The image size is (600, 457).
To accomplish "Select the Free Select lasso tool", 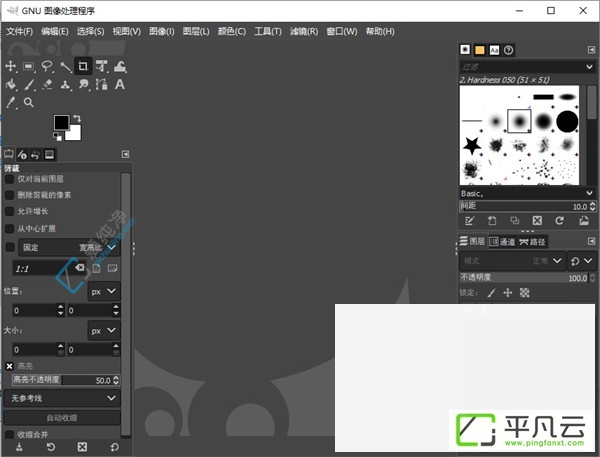I will 47,66.
